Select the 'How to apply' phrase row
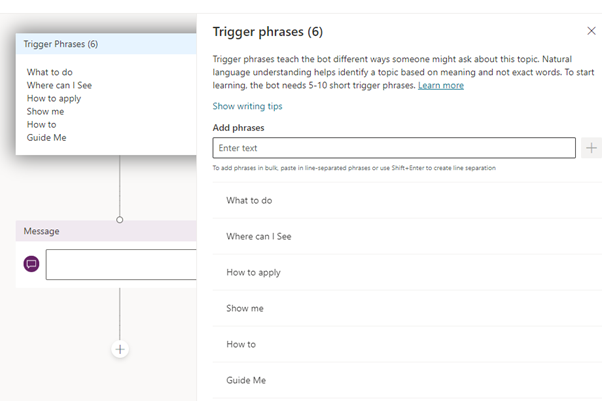 407,272
